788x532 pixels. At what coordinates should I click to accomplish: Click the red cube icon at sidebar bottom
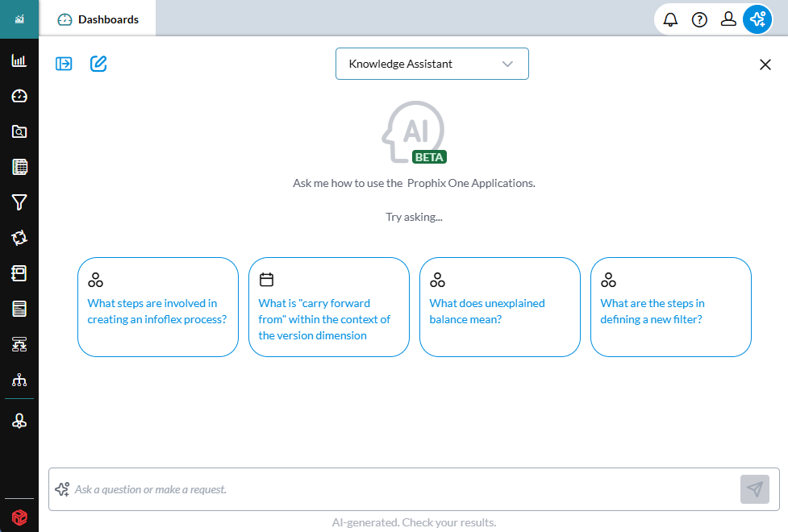pos(19,517)
